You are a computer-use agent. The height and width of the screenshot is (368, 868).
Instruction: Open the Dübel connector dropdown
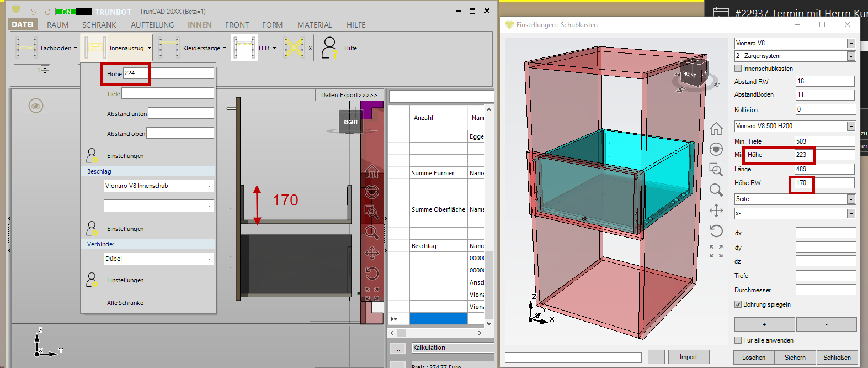tap(209, 259)
